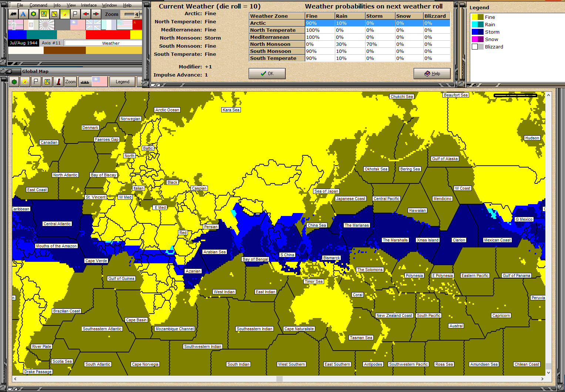565x392 pixels.
Task: Click the Zoom button on the Global Map toolbar
Action: (x=70, y=82)
